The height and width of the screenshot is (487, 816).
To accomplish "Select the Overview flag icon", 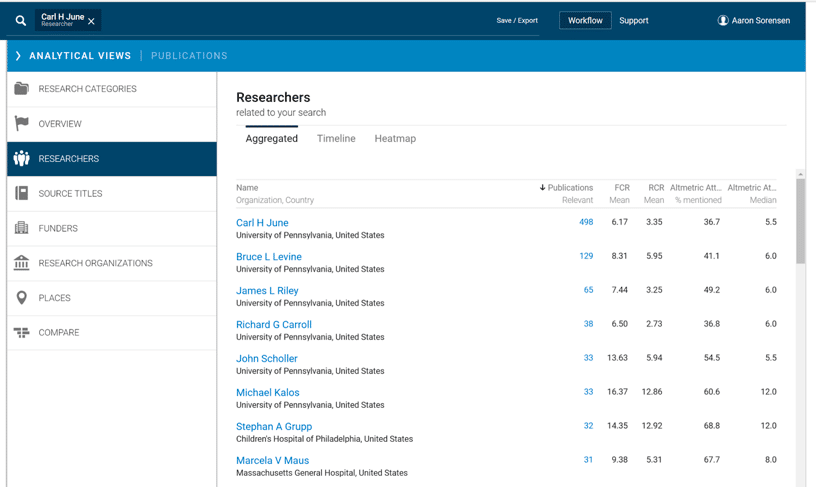I will point(21,124).
